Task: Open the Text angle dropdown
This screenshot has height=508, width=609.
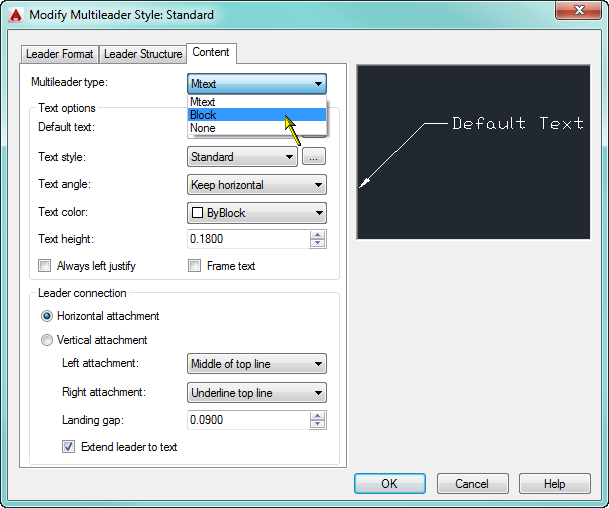Action: 257,185
